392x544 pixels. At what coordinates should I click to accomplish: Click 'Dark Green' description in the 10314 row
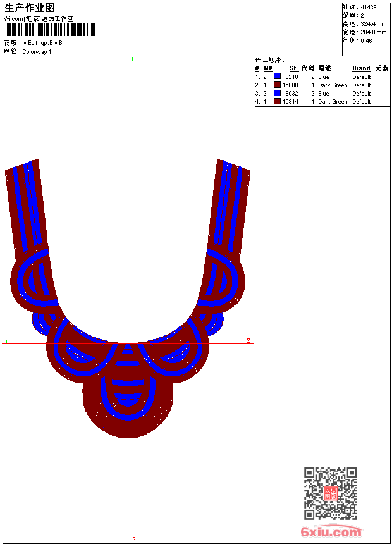pyautogui.click(x=333, y=102)
